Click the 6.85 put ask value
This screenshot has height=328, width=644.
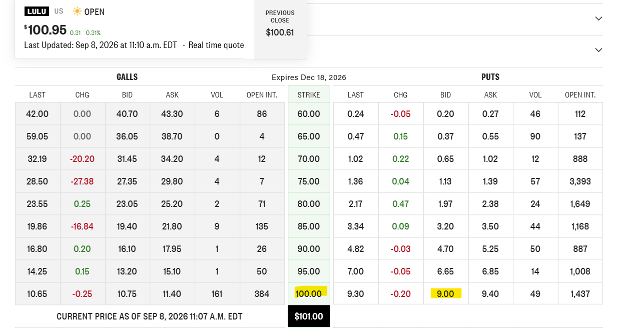coord(490,271)
